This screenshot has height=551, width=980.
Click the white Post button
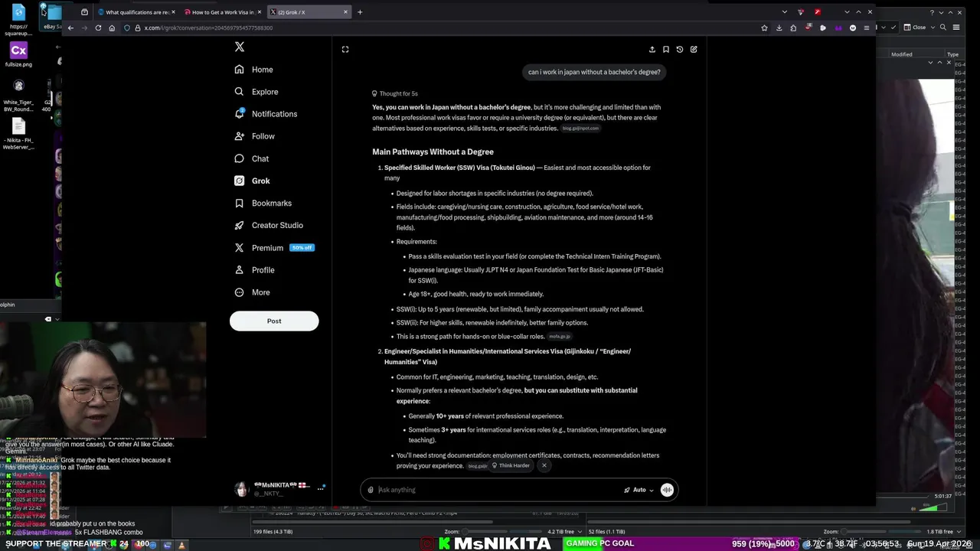(x=274, y=321)
